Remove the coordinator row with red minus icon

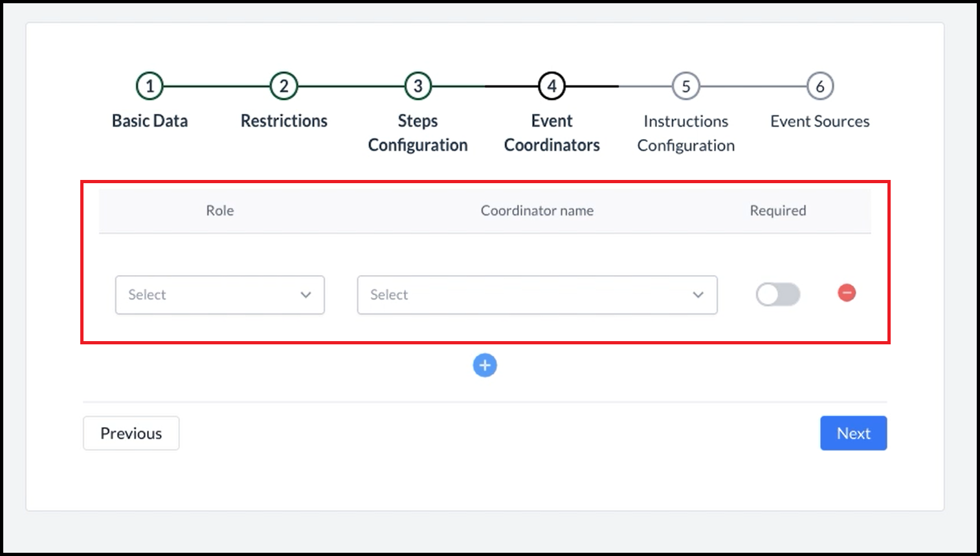click(x=846, y=293)
